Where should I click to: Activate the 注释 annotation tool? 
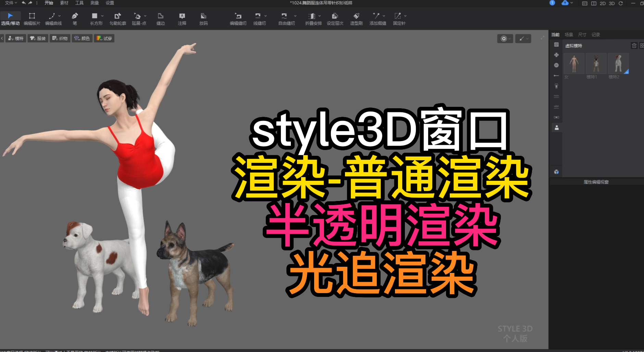coord(182,19)
